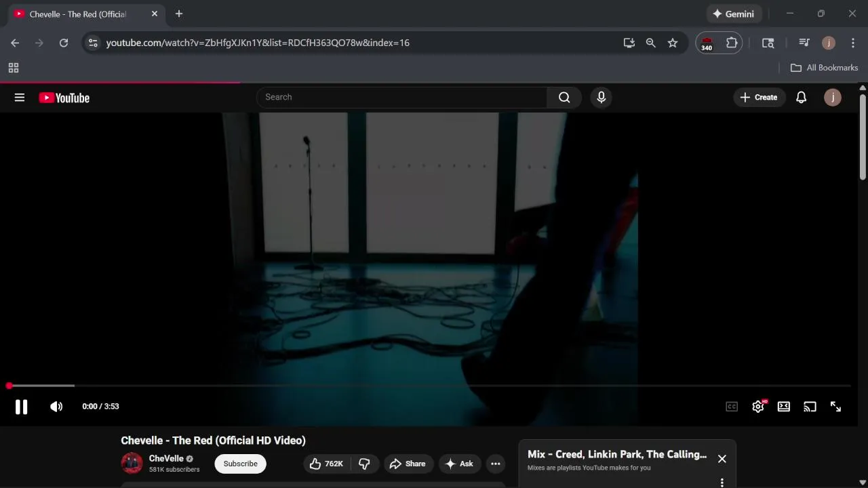868x488 pixels.
Task: Open the CheVelle channel avatar
Action: pyautogui.click(x=132, y=464)
